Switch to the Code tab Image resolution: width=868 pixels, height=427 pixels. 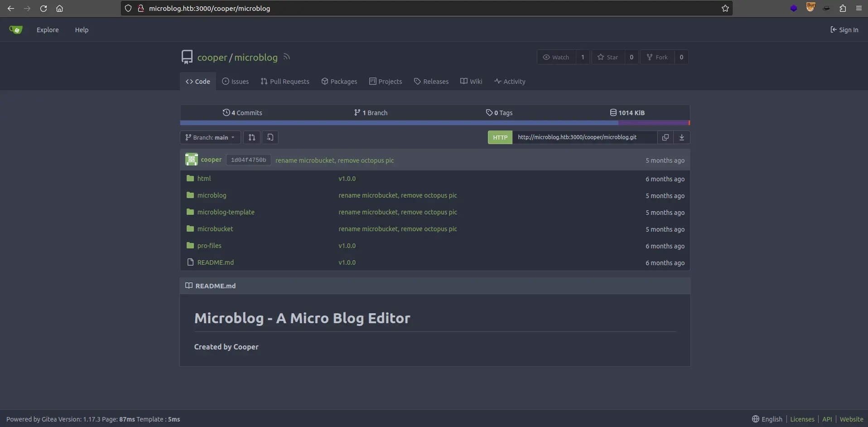tap(198, 82)
